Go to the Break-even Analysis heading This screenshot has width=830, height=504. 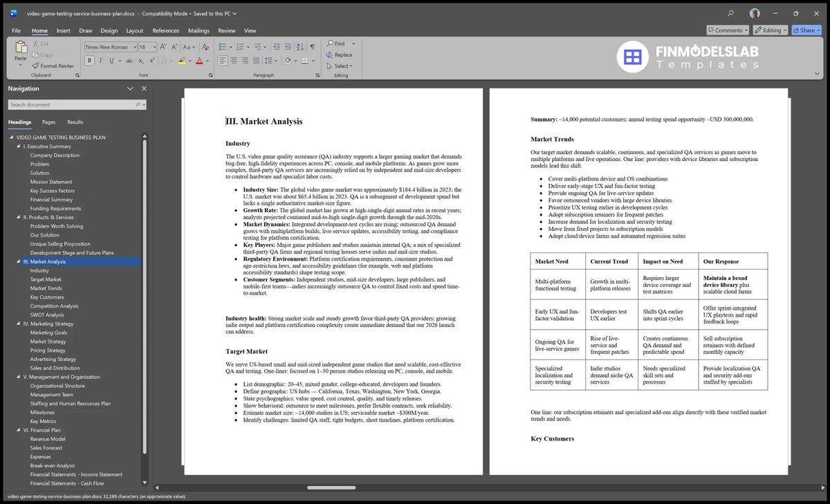pyautogui.click(x=53, y=466)
